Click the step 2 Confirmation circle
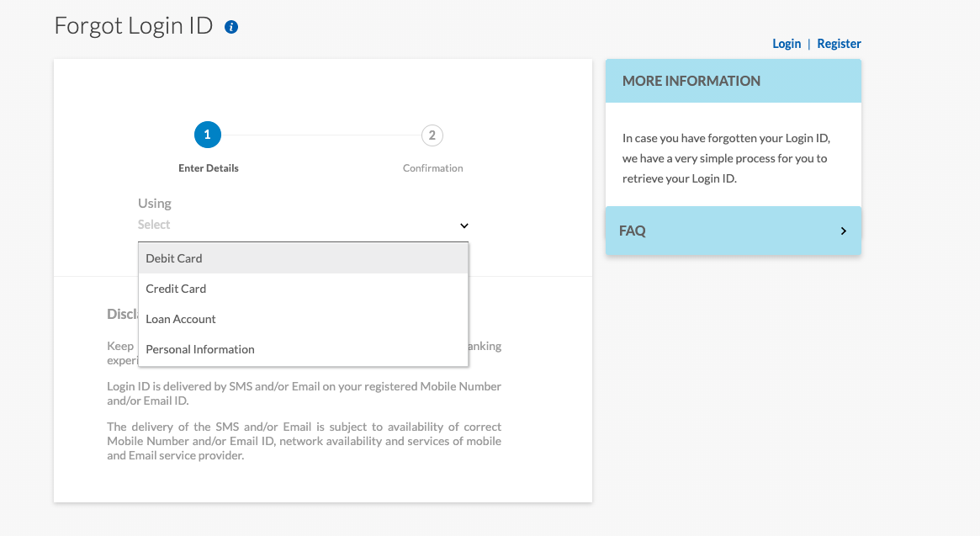The height and width of the screenshot is (536, 980). click(432, 135)
